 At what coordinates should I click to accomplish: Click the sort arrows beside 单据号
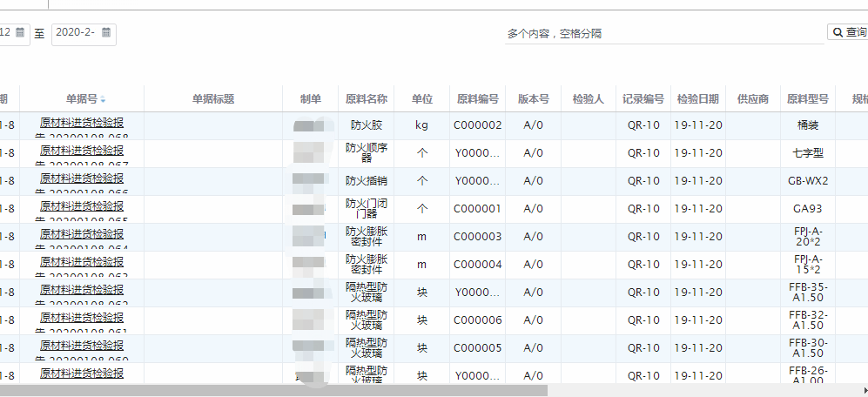coord(104,99)
